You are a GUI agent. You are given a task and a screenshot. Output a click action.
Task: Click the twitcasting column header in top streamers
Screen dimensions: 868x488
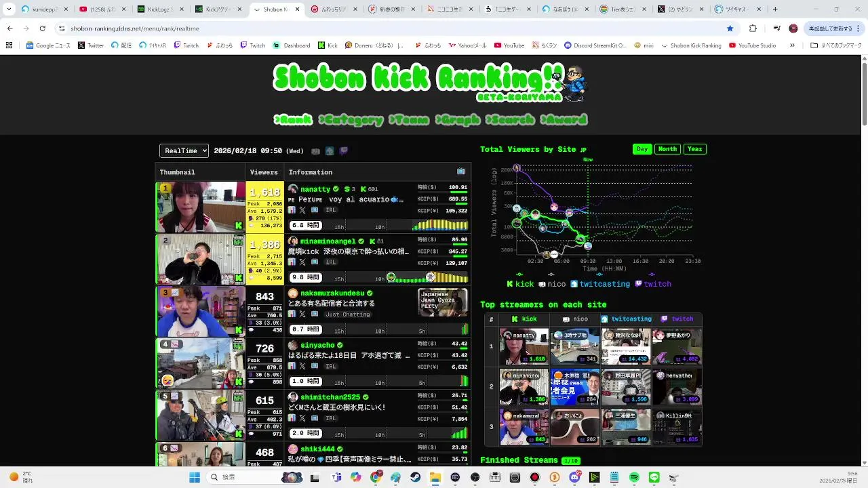pos(626,319)
